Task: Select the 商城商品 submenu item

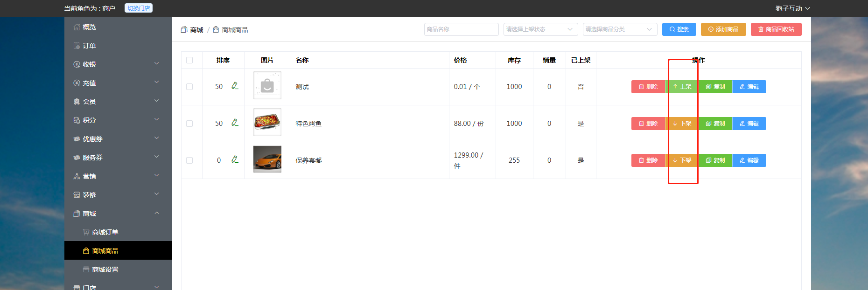Action: (118, 251)
